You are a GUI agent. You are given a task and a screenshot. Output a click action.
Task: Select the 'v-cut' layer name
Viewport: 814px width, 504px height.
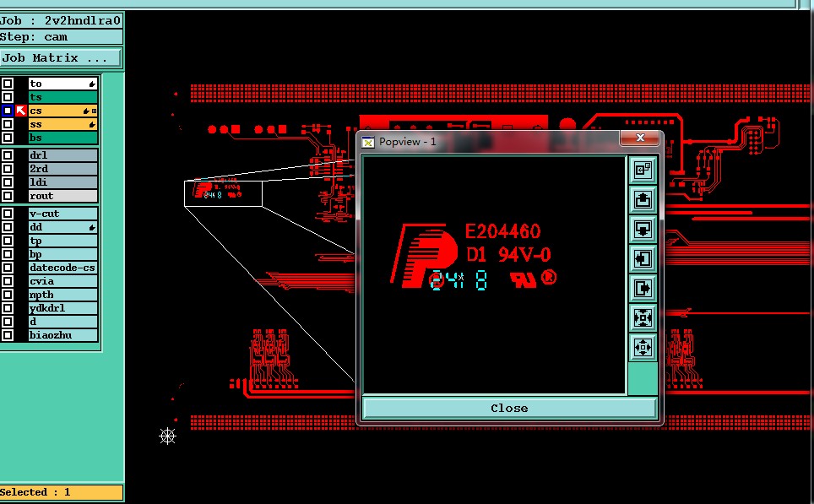coord(62,214)
